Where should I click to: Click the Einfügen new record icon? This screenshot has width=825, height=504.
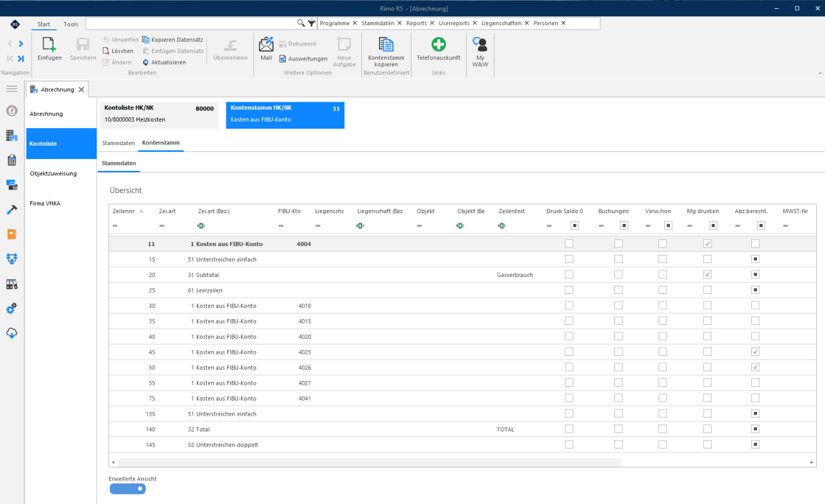(x=49, y=44)
